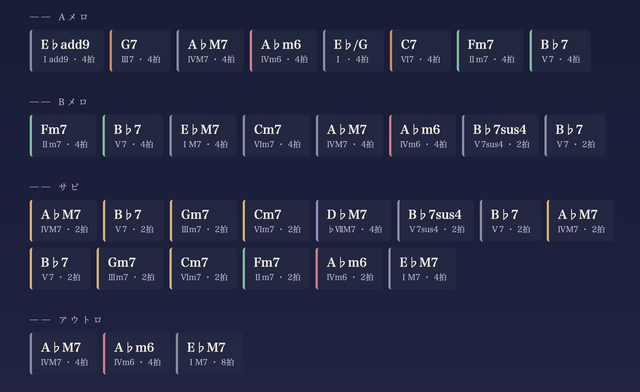Choose the C7 chord card
The height and width of the screenshot is (392, 640).
420,51
